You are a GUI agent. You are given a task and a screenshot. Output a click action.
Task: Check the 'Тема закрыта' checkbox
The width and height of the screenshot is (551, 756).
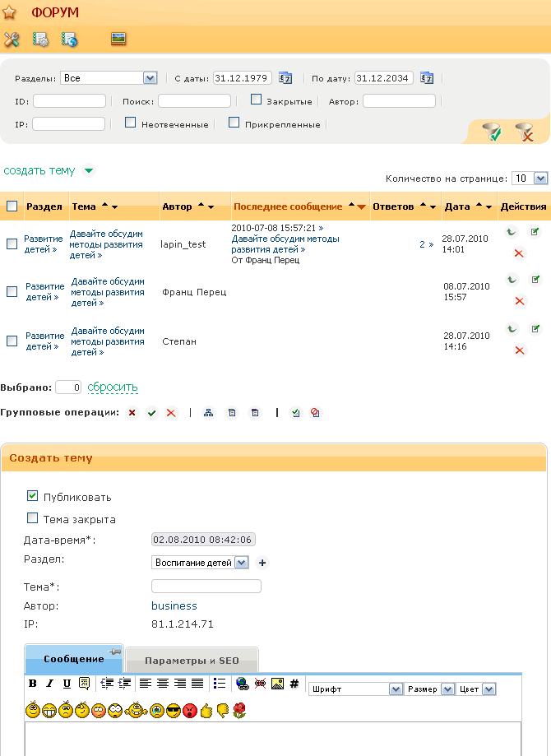click(33, 518)
